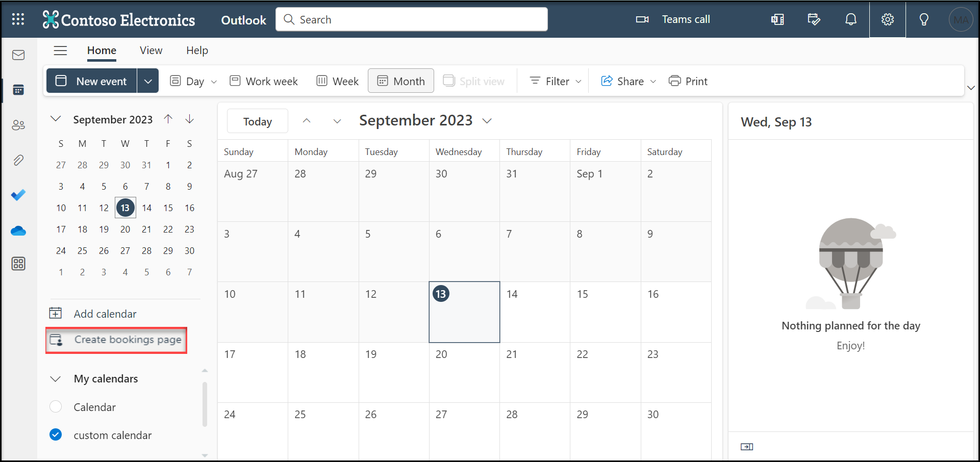Start a Teams call

(672, 19)
